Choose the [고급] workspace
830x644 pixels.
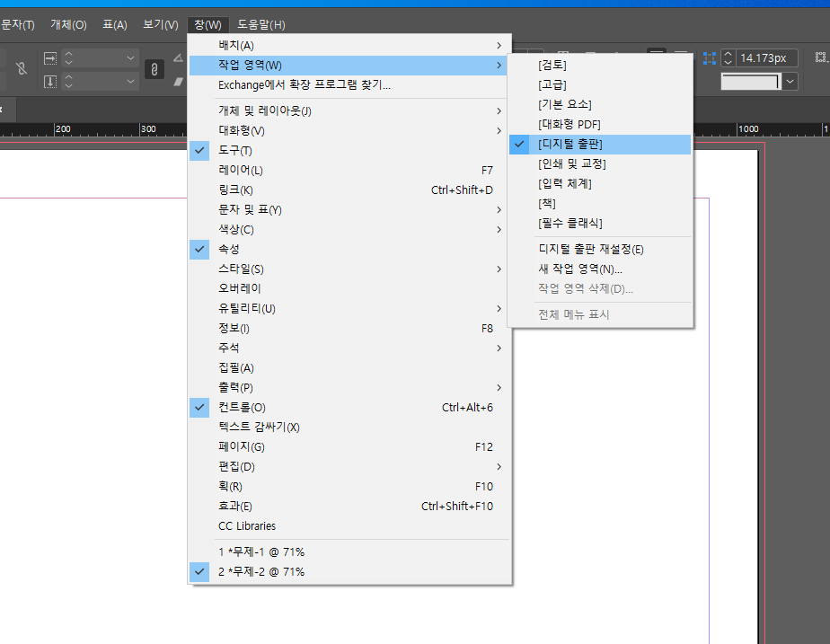600,84
